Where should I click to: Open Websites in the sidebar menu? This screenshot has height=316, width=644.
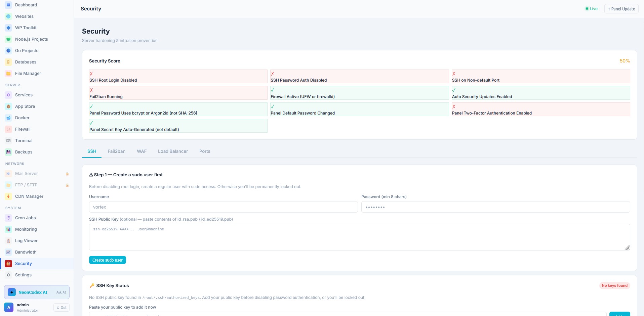37,16
